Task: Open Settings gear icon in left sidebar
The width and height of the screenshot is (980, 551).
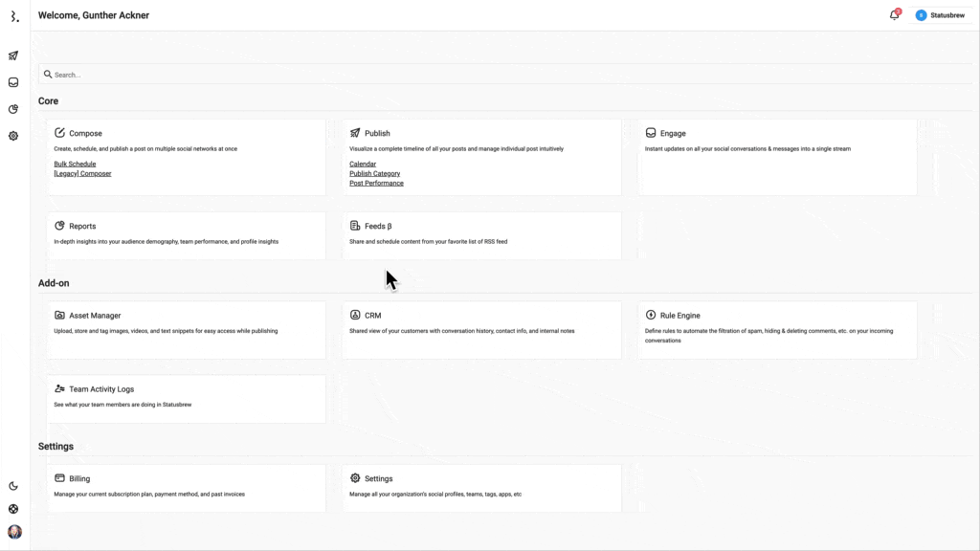Action: click(13, 136)
